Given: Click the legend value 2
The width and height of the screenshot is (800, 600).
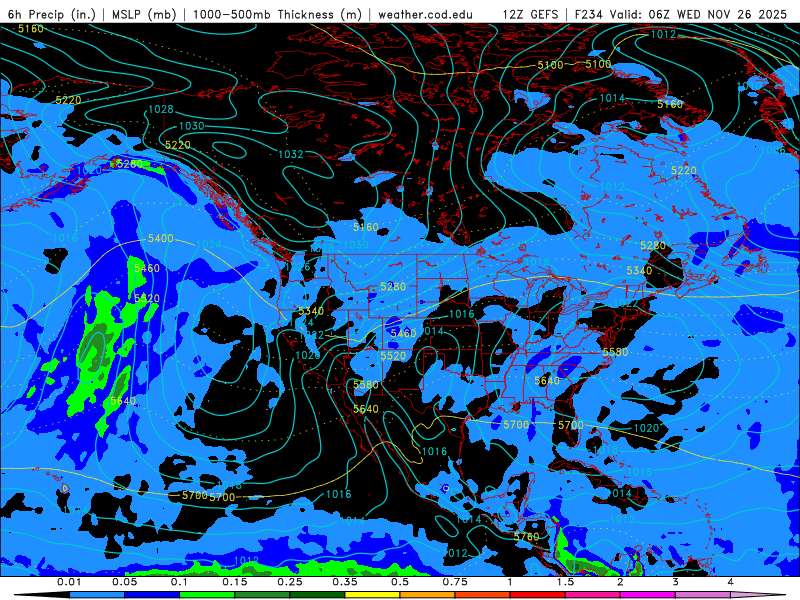Looking at the screenshot, I should pos(620,582).
